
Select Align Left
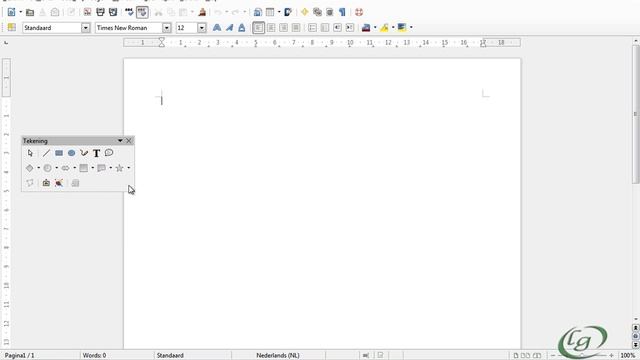(258, 28)
